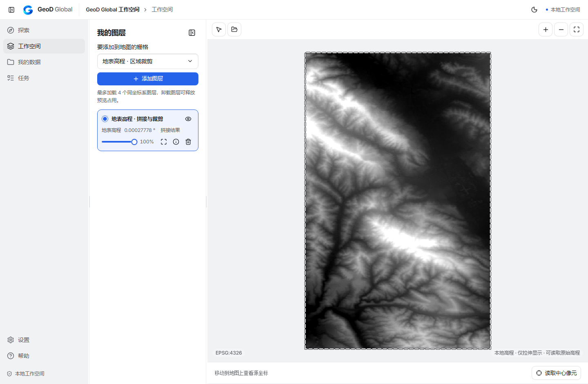Click GeoD Global 工作空间 breadcrumb
This screenshot has width=588, height=384.
pos(113,9)
